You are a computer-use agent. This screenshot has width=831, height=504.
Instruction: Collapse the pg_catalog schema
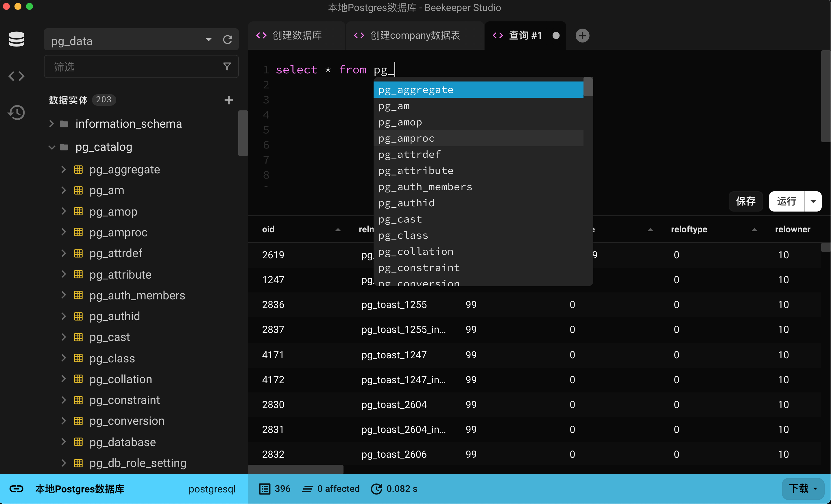click(51, 147)
